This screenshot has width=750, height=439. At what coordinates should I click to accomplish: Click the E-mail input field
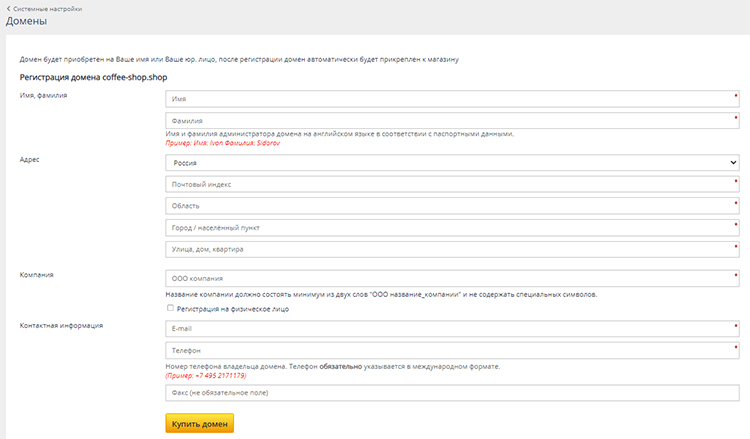[x=451, y=329]
